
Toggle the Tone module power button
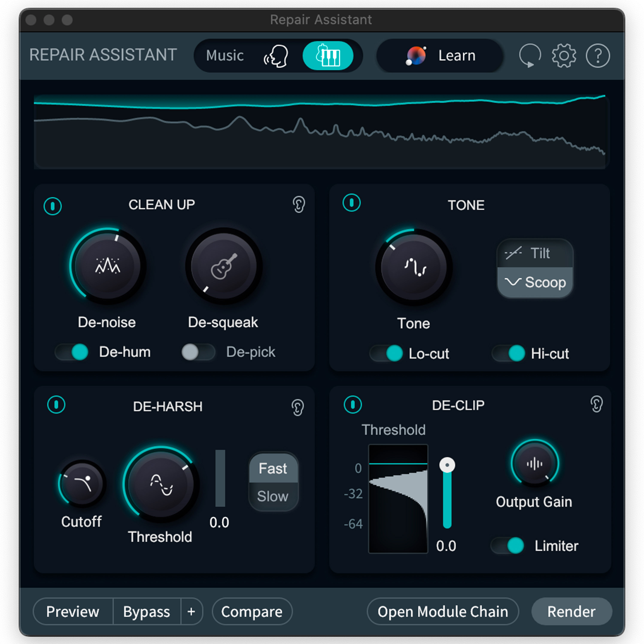352,203
